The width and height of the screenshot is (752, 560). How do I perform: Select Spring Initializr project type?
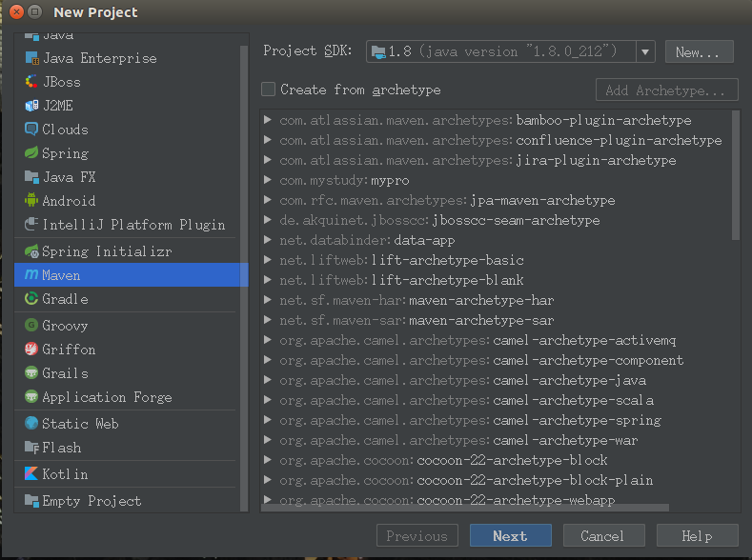coord(128,251)
